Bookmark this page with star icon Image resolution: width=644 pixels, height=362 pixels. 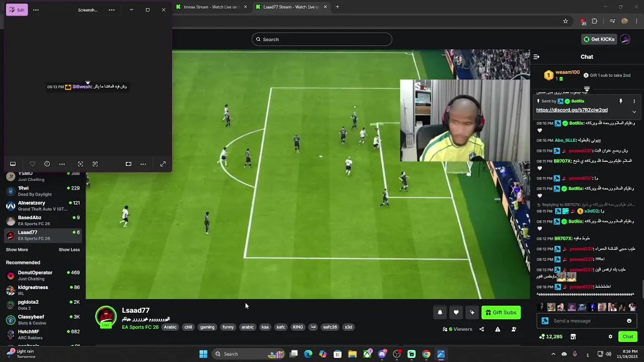click(566, 21)
